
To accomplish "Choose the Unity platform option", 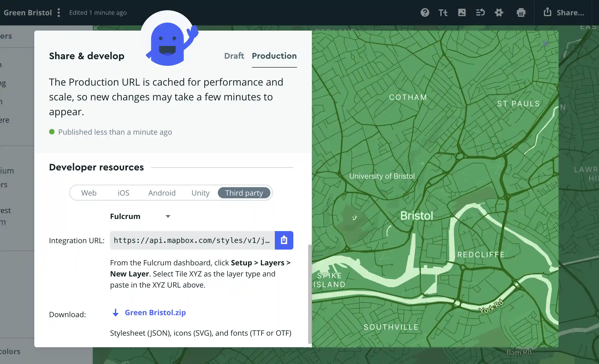I will pyautogui.click(x=200, y=193).
